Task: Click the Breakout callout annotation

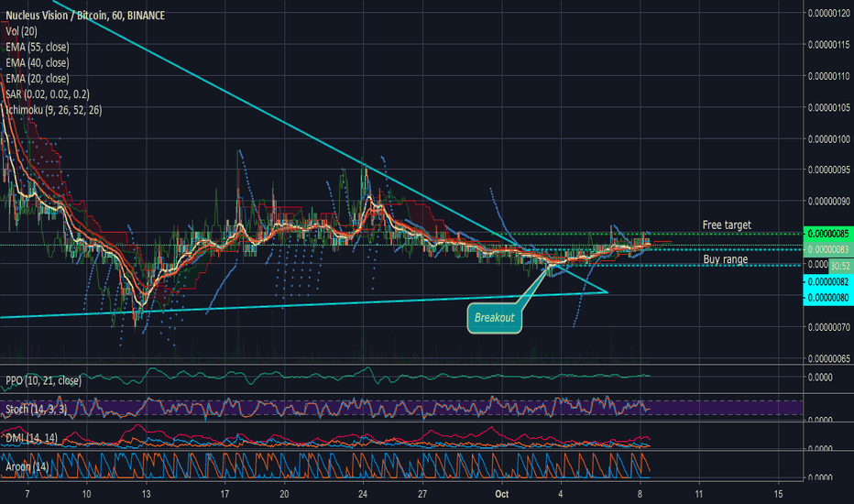Action: (x=494, y=318)
